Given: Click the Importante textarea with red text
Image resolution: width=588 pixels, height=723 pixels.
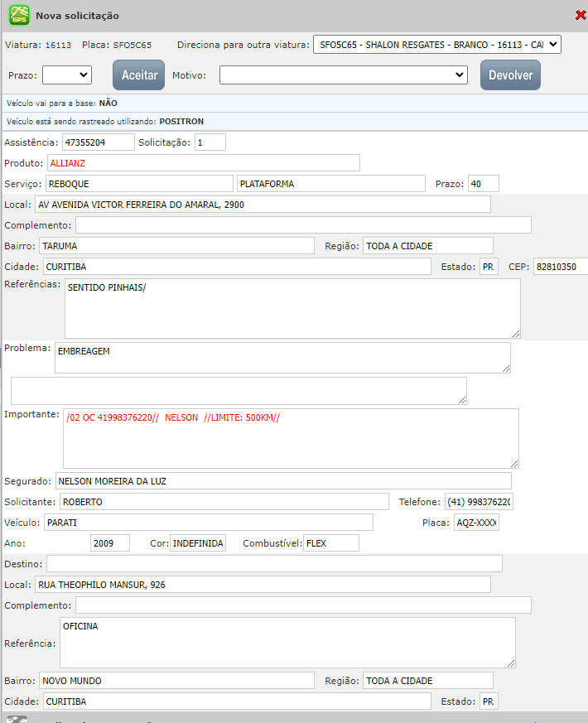Looking at the screenshot, I should coord(291,438).
